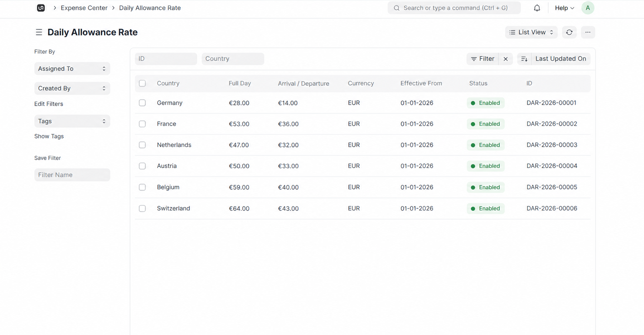Select all rows checkbox in header
The width and height of the screenshot is (644, 335).
pyautogui.click(x=142, y=83)
